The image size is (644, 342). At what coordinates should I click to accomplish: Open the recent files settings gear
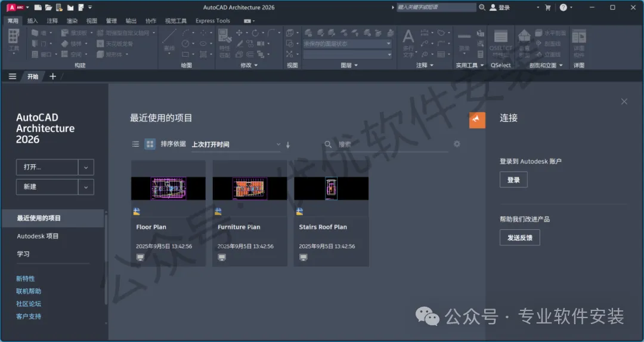[457, 144]
